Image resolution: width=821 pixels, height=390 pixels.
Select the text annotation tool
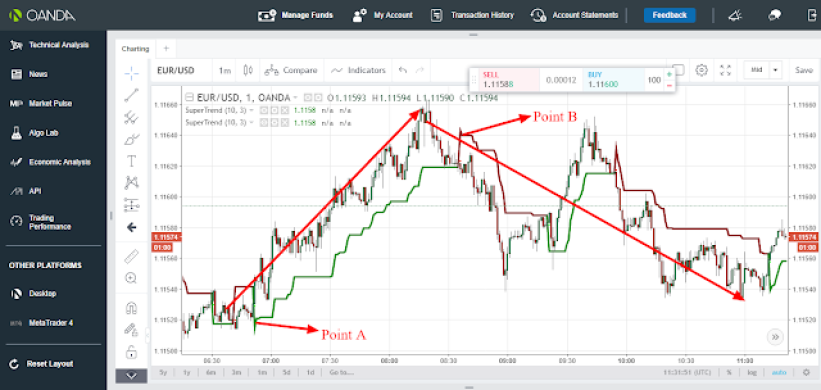pyautogui.click(x=131, y=161)
